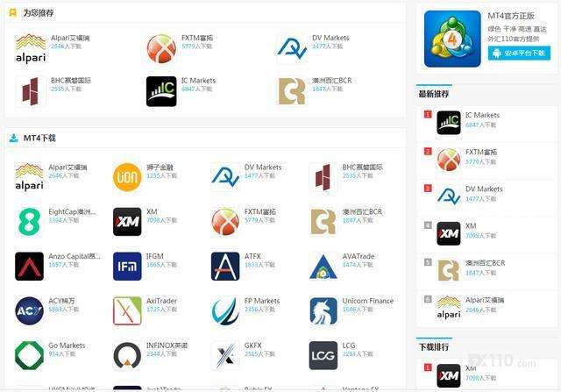Open the EightCap green logo icon
The image size is (561, 392).
coord(29,222)
